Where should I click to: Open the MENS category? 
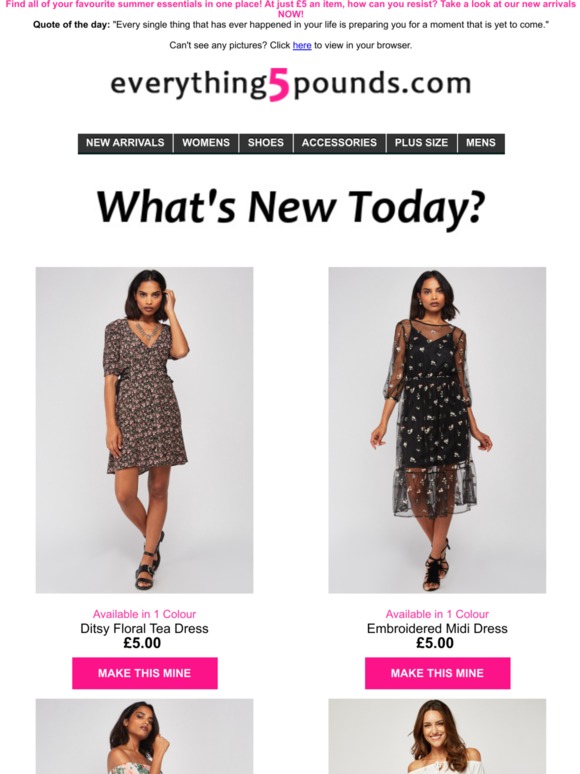click(x=481, y=143)
